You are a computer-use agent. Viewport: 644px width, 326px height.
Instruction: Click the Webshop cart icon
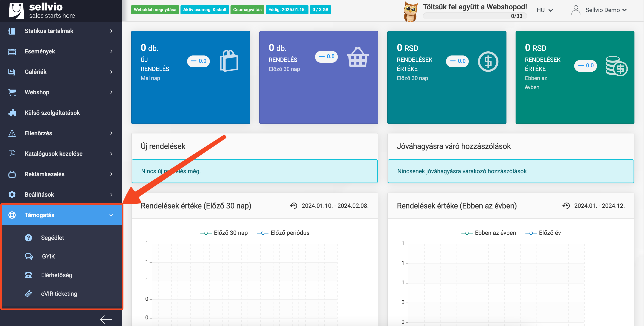tap(12, 92)
